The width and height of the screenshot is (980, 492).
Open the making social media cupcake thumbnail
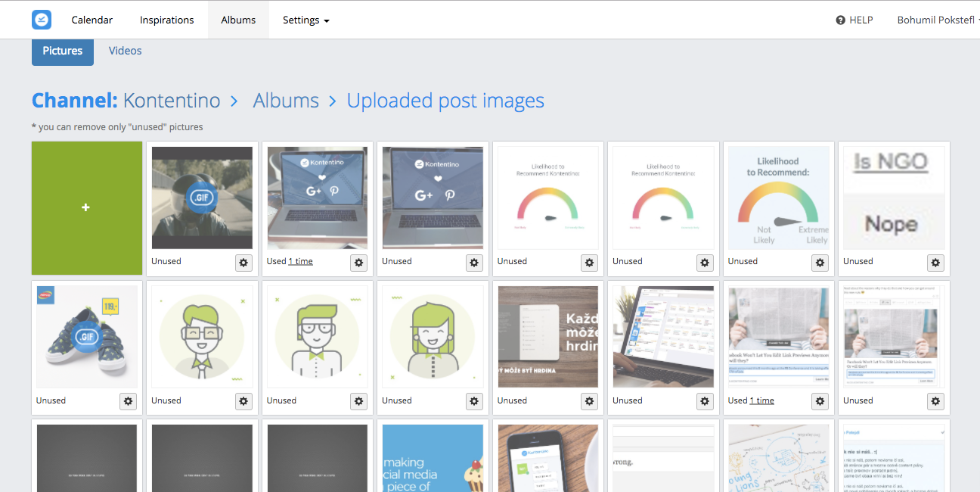click(x=433, y=458)
